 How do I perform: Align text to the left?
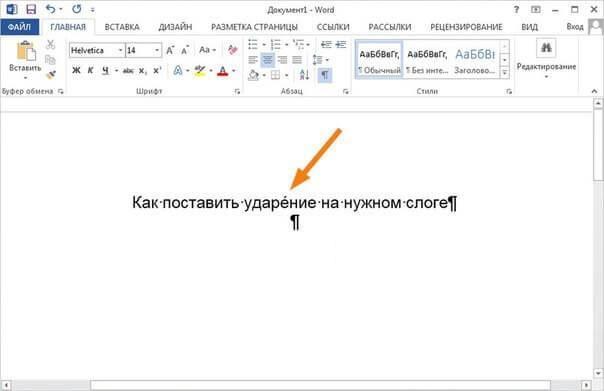[x=253, y=60]
